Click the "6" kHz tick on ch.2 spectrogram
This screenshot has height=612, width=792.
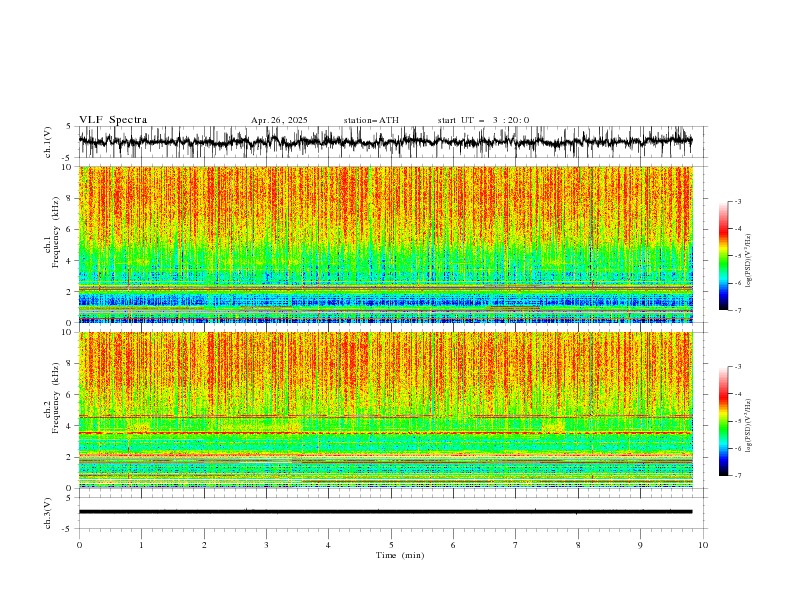[x=70, y=395]
